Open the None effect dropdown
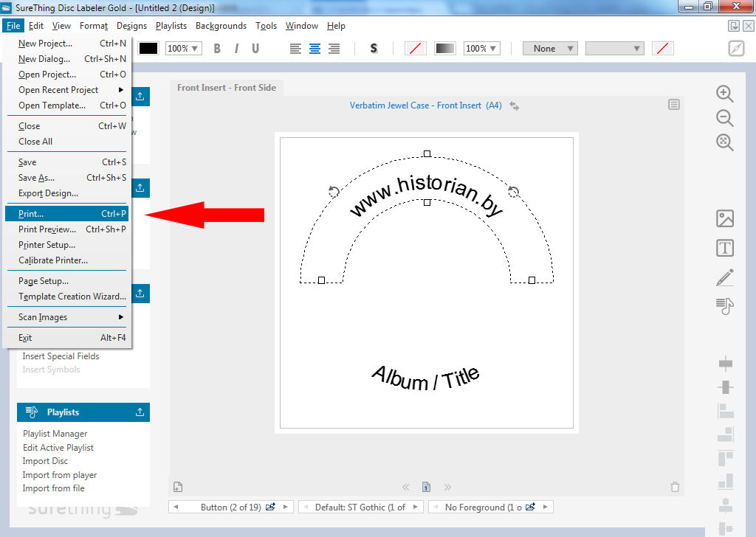Image resolution: width=756 pixels, height=537 pixels. (550, 49)
